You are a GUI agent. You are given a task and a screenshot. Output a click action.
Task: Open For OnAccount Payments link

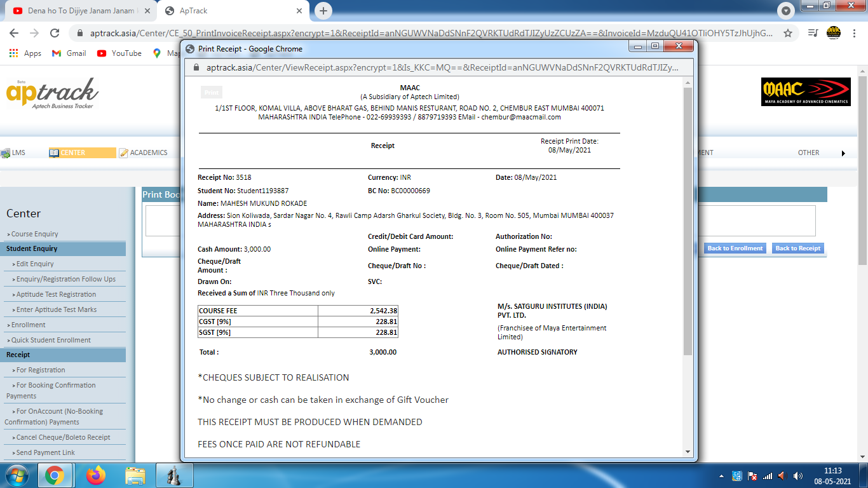53,416
